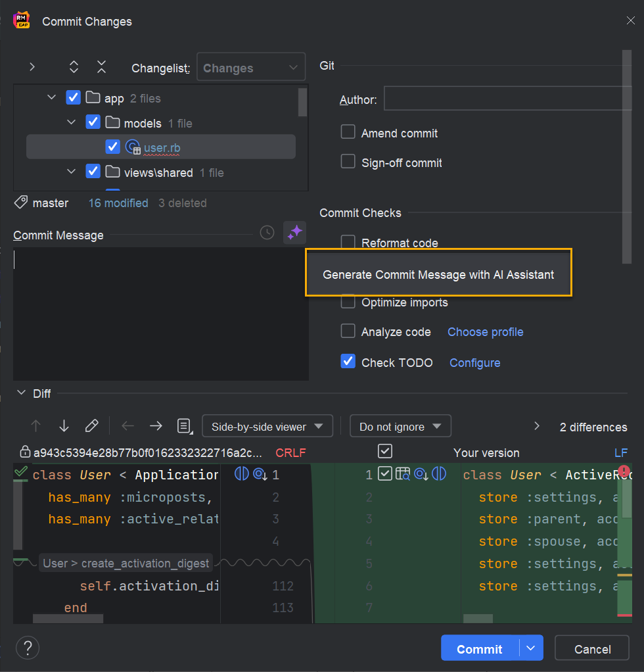Click the 16 modified link
The image size is (644, 672).
(118, 203)
